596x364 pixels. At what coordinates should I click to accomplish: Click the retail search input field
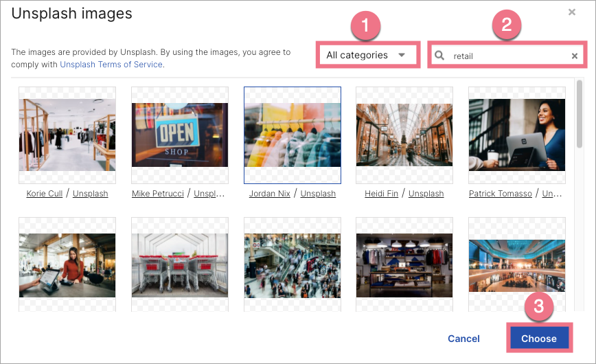[508, 56]
